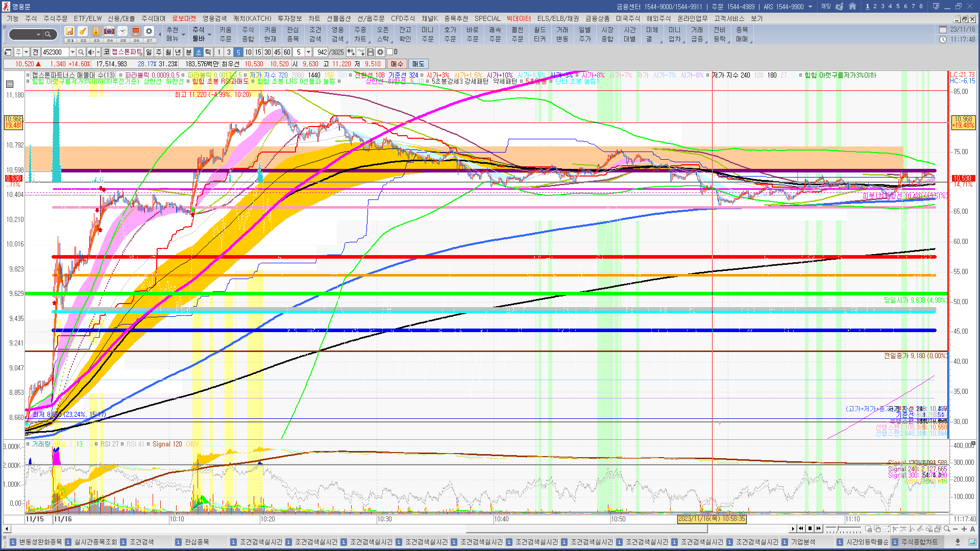This screenshot has height=551, width=980.
Task: Click the red 매수 buy button
Action: click(397, 64)
